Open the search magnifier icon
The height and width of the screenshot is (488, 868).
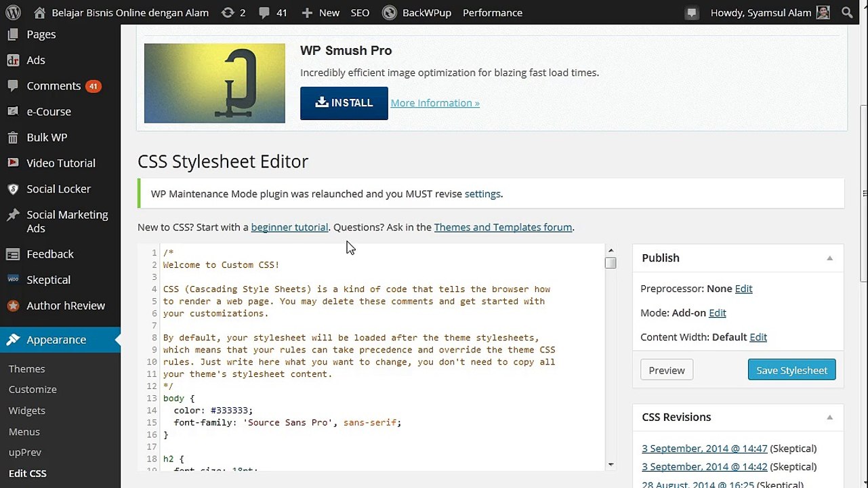[x=847, y=12]
